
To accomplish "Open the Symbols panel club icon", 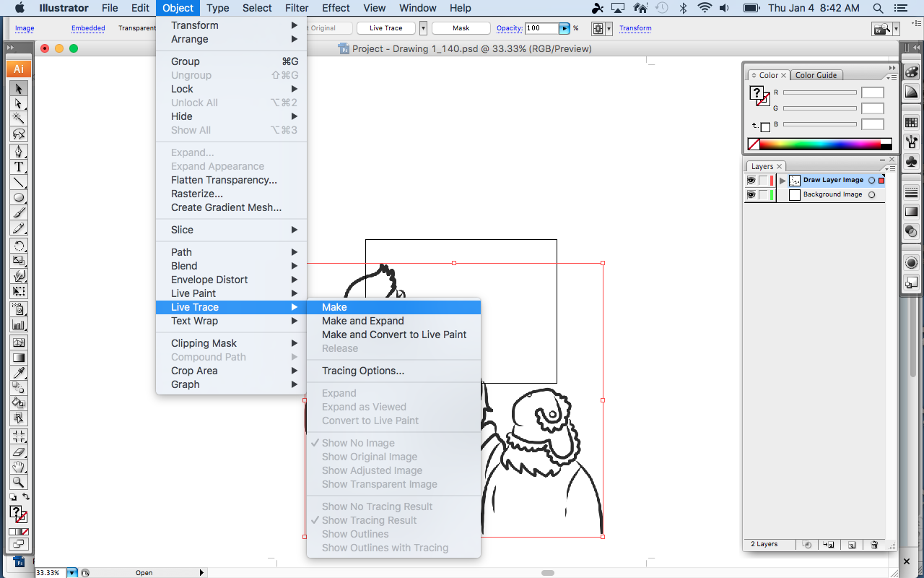I will pyautogui.click(x=911, y=161).
